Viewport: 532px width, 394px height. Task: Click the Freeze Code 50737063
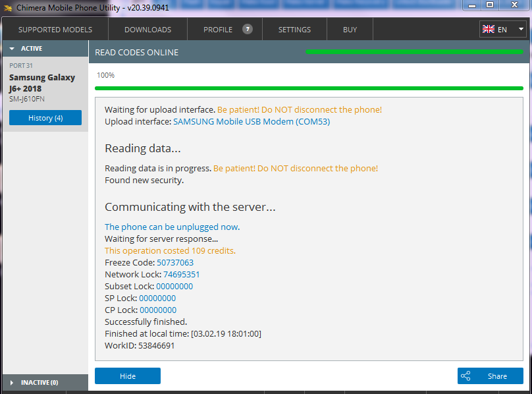175,262
